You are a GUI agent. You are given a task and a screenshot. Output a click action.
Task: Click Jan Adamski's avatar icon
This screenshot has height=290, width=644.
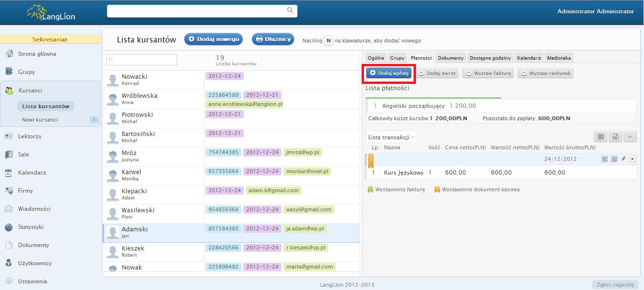pos(113,232)
